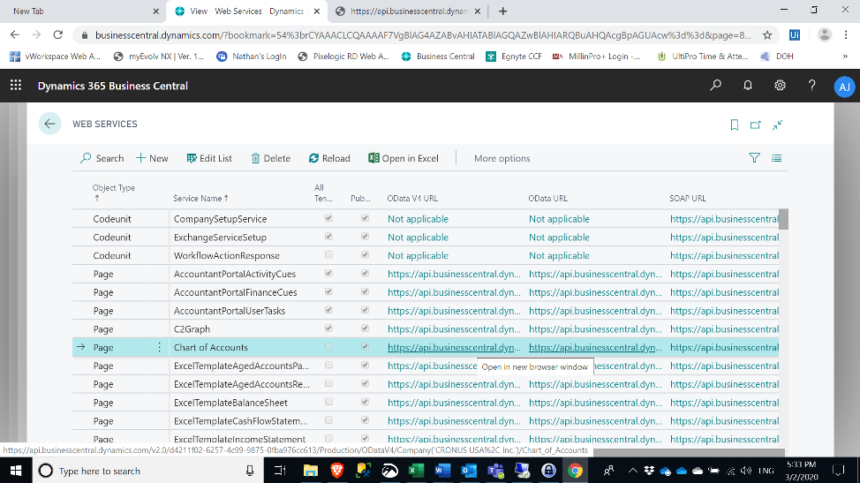Image resolution: width=860 pixels, height=483 pixels.
Task: Bookmark the Web Services page
Action: coord(734,124)
